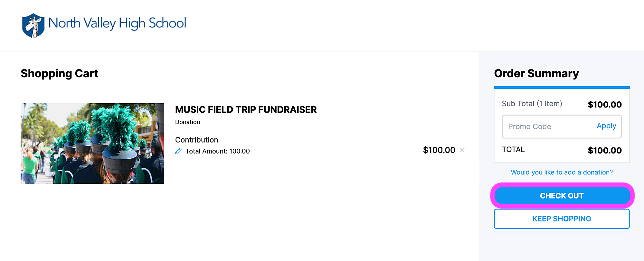Apply the promo code
This screenshot has height=261, width=644.
pyautogui.click(x=606, y=126)
